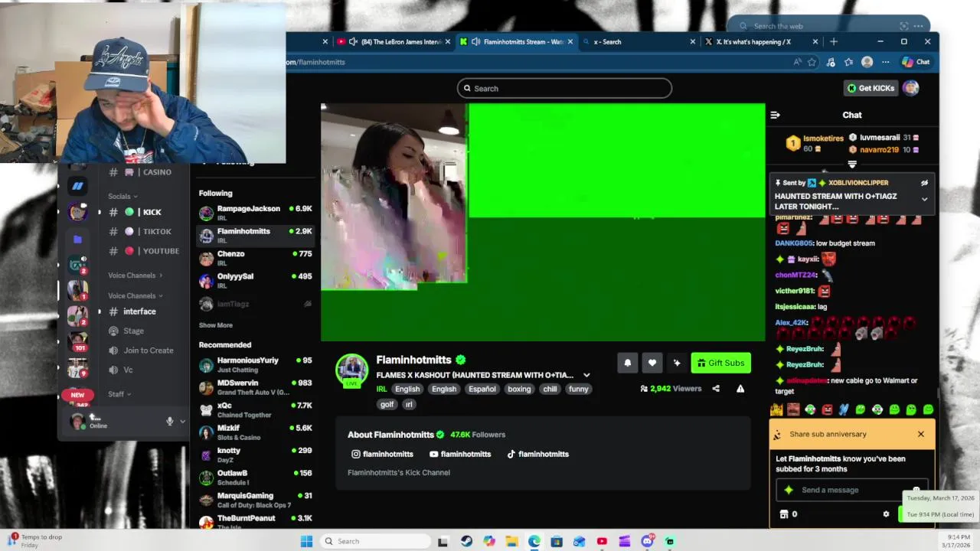Click the taskbar Search box

pyautogui.click(x=374, y=541)
